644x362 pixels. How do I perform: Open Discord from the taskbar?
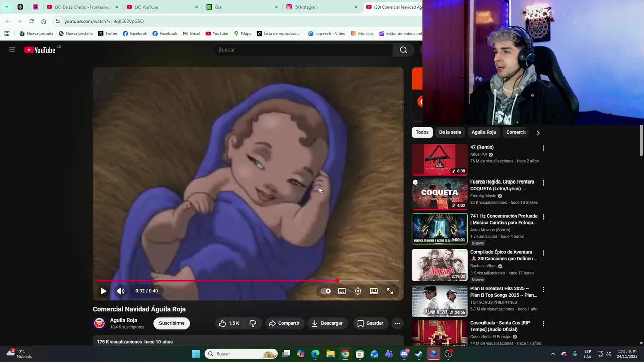click(404, 354)
